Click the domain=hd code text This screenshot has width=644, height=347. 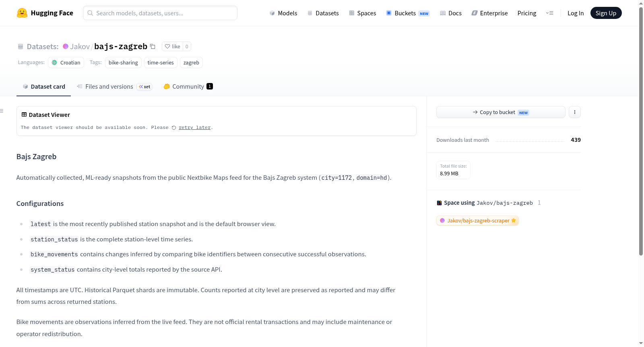[x=372, y=178]
